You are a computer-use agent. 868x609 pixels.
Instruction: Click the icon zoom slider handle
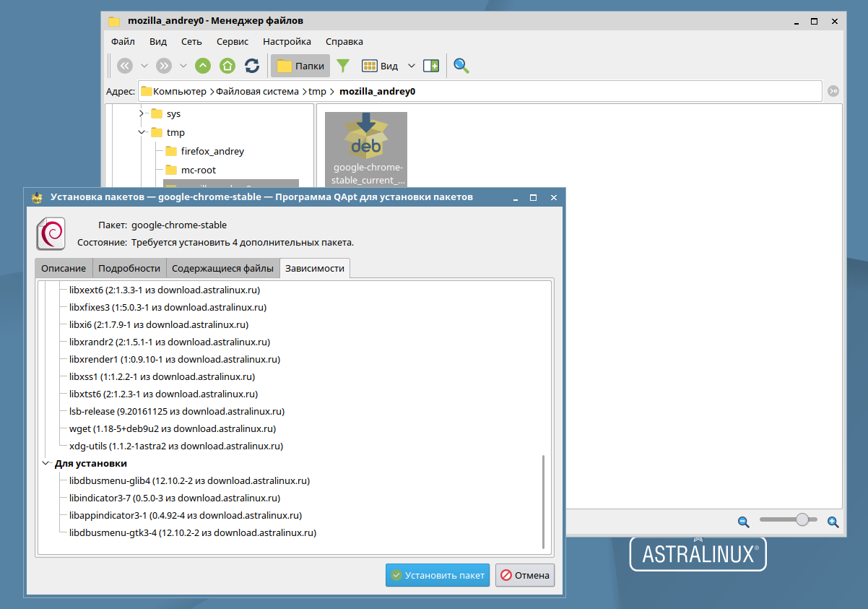(802, 519)
